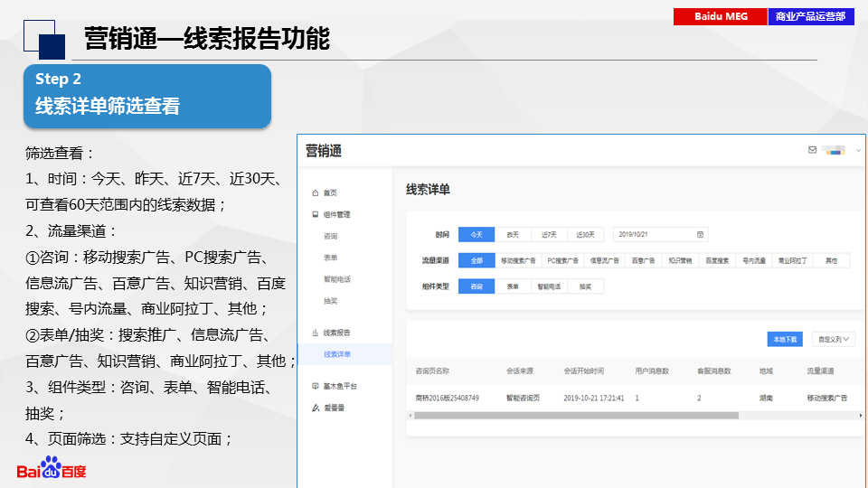
Task: Click the 爱番番 sidebar icon
Action: pos(316,408)
